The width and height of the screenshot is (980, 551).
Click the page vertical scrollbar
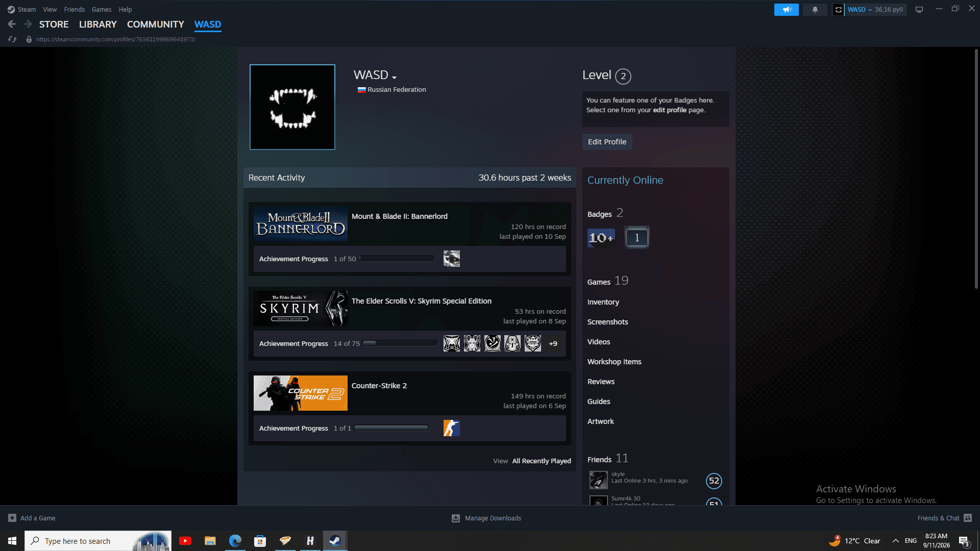tap(976, 168)
